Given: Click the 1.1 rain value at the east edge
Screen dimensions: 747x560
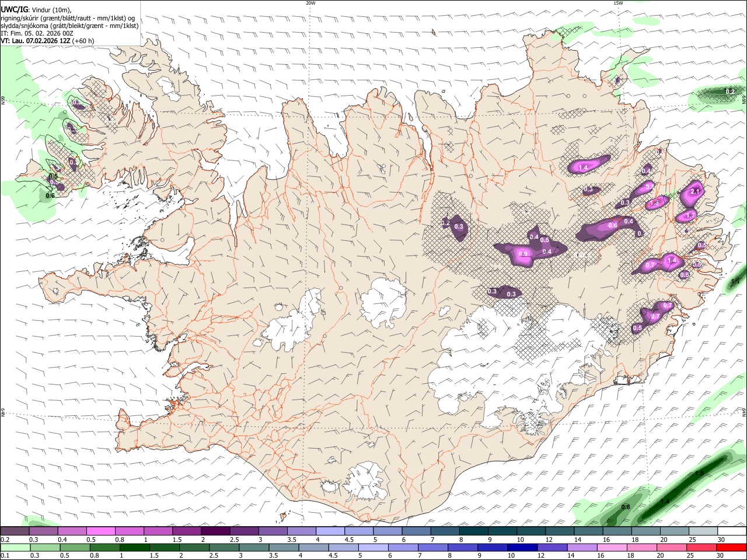Looking at the screenshot, I should tap(735, 282).
